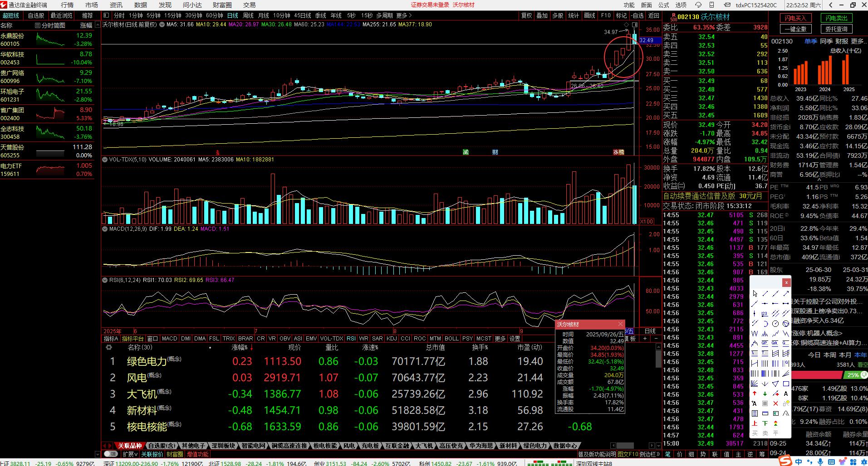Image resolution: width=868 pixels, height=466 pixels.
Task: Expand MACD indicator panel dropdown arrow
Action: pyautogui.click(x=105, y=229)
